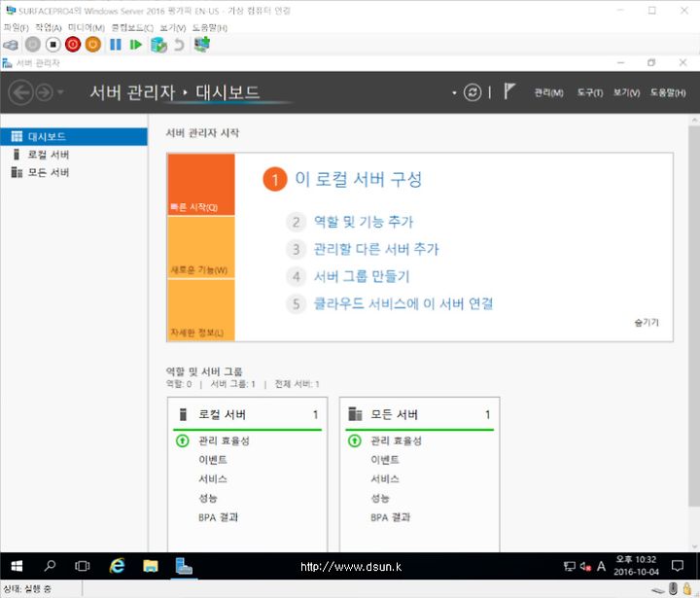Open the VM window 도움말(H) menu
Image resolution: width=700 pixels, height=598 pixels.
tap(210, 27)
